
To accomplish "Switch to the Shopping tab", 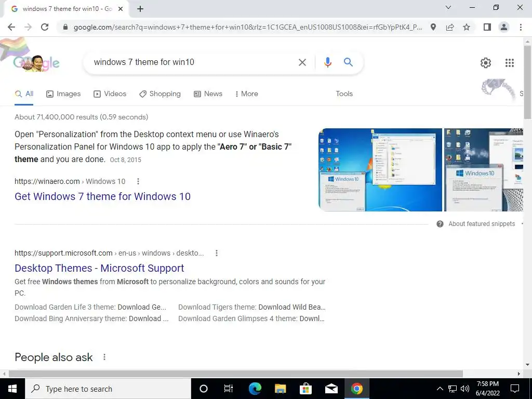I will coord(160,94).
